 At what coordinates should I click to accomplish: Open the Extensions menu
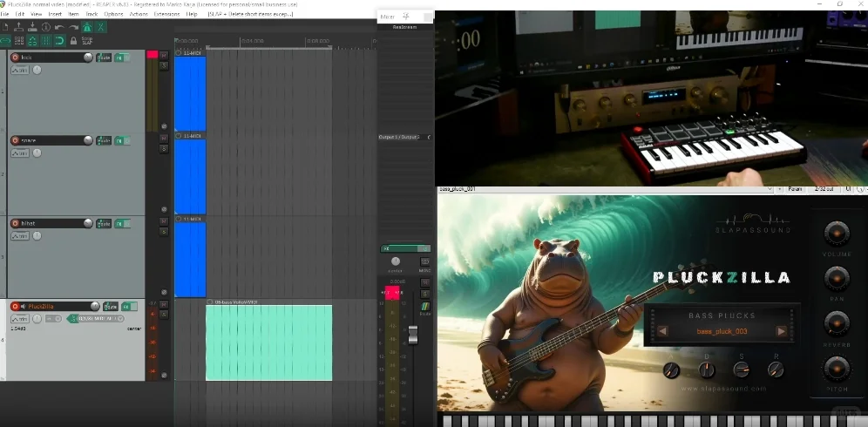tap(166, 14)
